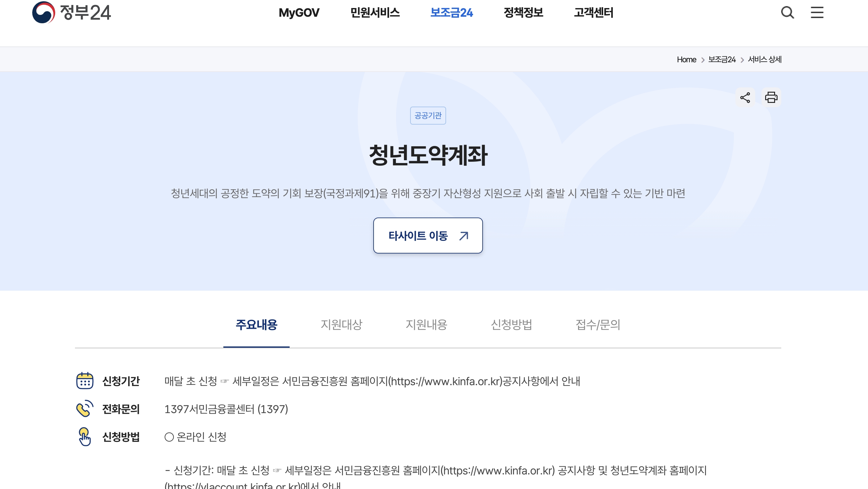Open the 보조금24 menu
Image resolution: width=868 pixels, height=489 pixels.
452,13
